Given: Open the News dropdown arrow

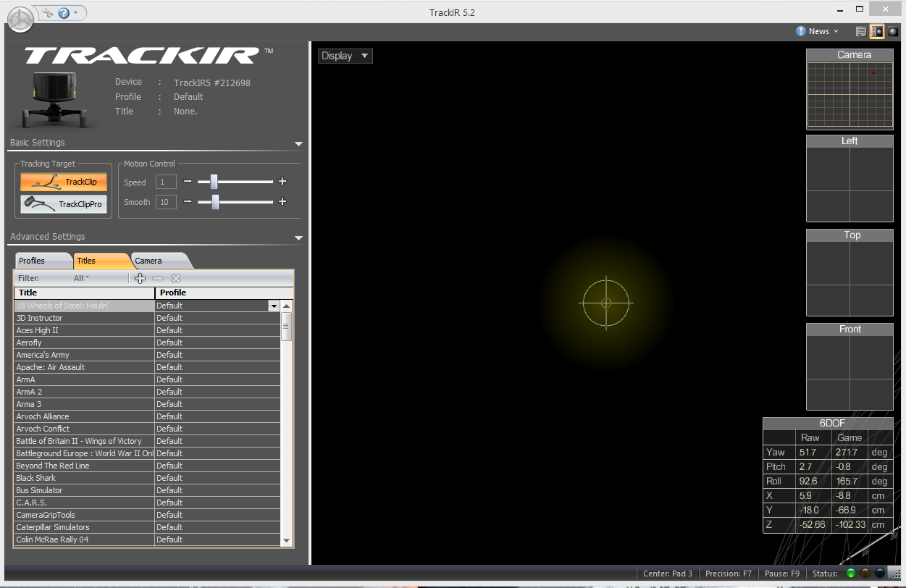Looking at the screenshot, I should [836, 32].
